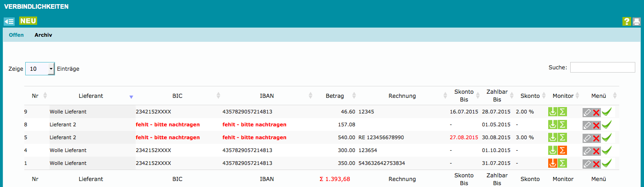Sort by Zahlbar Bis column header
The height and width of the screenshot is (187, 644).
coord(496,96)
